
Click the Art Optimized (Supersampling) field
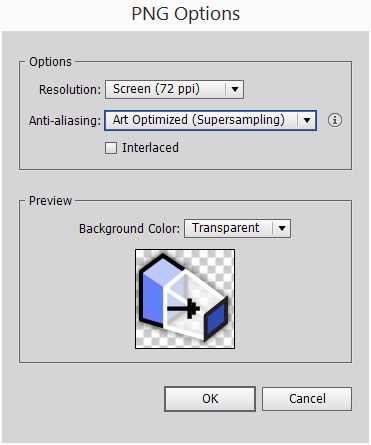[210, 120]
